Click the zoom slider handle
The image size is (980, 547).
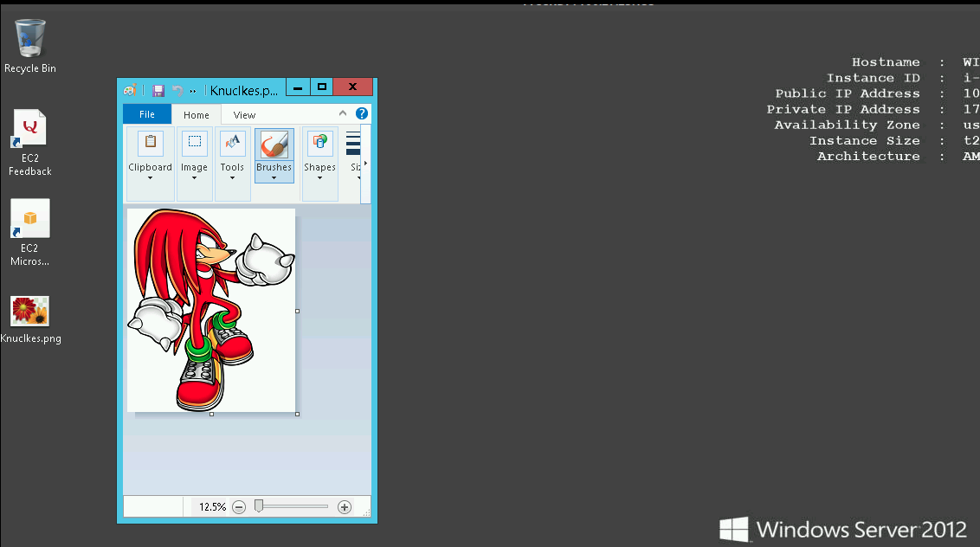pos(259,507)
